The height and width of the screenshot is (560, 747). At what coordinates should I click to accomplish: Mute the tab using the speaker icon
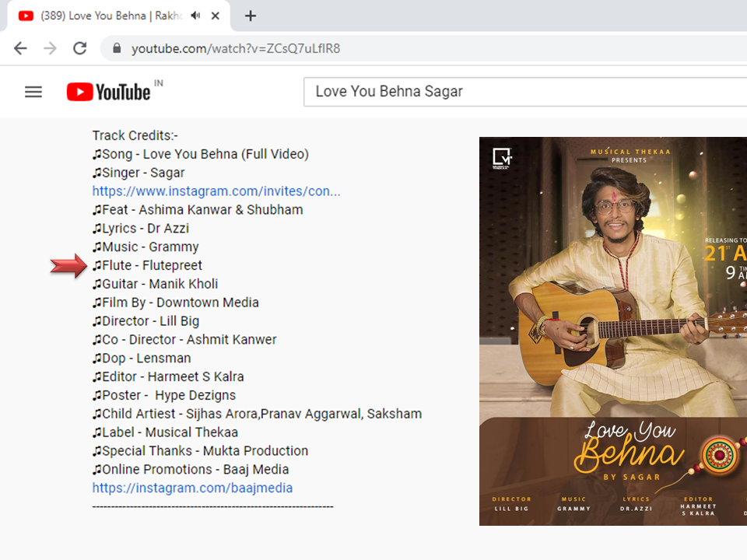tap(195, 16)
